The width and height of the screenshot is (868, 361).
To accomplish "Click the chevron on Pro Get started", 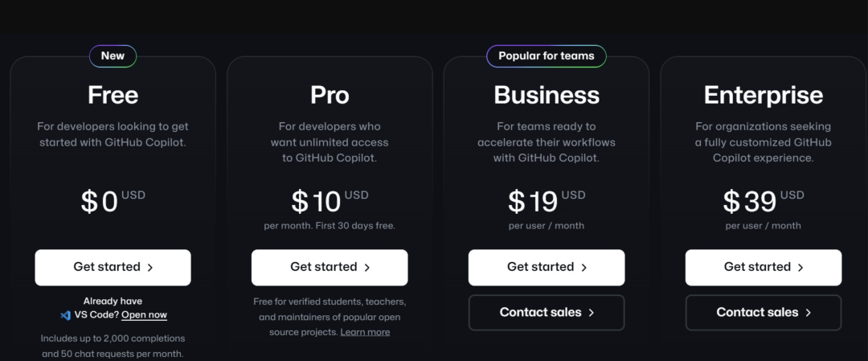I will pos(367,268).
